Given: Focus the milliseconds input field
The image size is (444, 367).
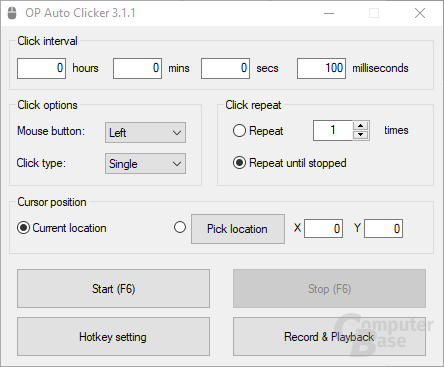Looking at the screenshot, I should coord(321,68).
